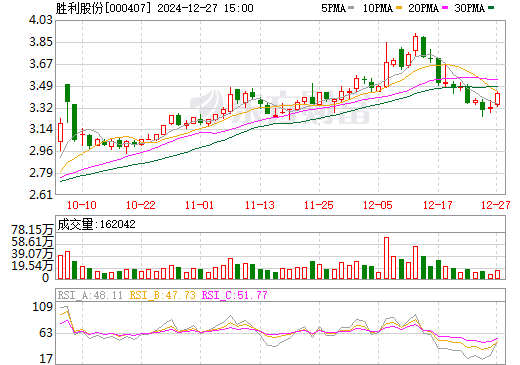Image resolution: width=520 pixels, height=365 pixels.
Task: Click the 4.03 price axis label
Action: coord(41,20)
